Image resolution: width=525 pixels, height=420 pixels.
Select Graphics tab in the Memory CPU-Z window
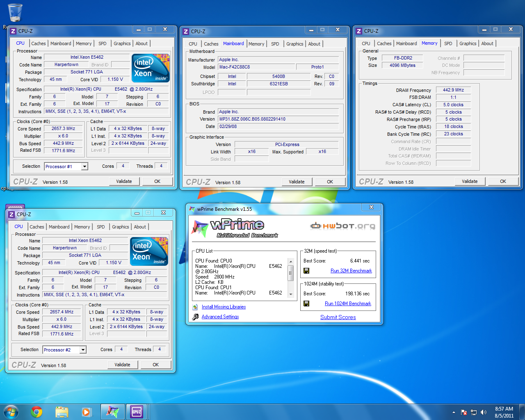pyautogui.click(x=468, y=43)
